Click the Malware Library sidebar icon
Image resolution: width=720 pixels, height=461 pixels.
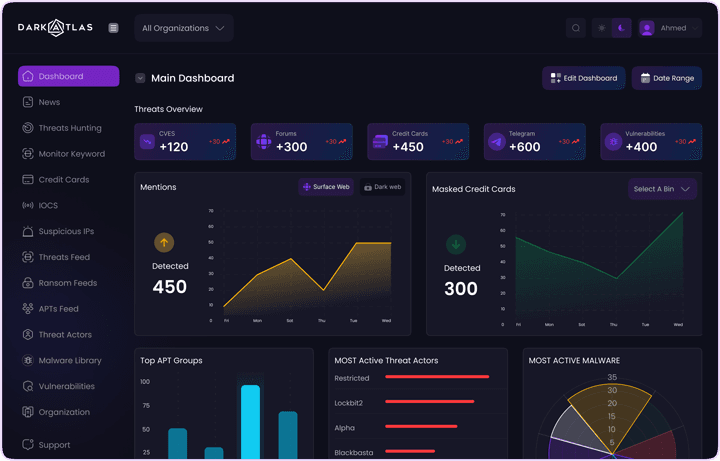coord(28,360)
